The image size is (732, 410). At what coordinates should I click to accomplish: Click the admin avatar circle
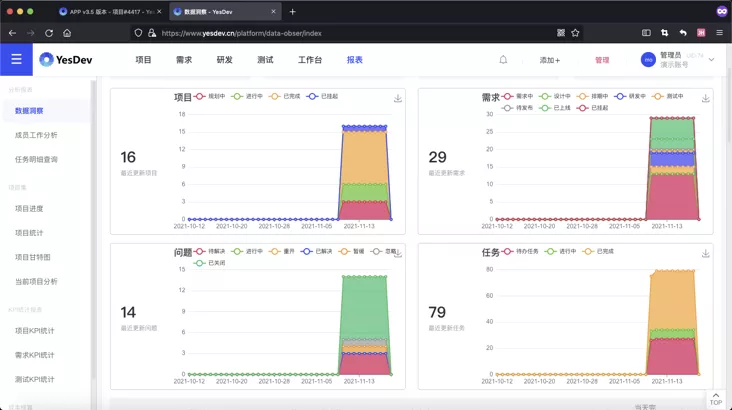pyautogui.click(x=648, y=60)
